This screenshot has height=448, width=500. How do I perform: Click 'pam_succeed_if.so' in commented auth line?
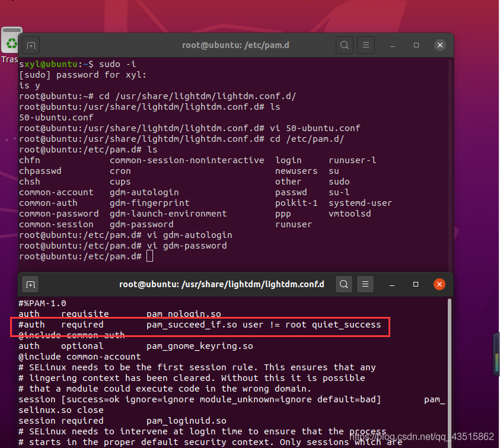tap(192, 325)
